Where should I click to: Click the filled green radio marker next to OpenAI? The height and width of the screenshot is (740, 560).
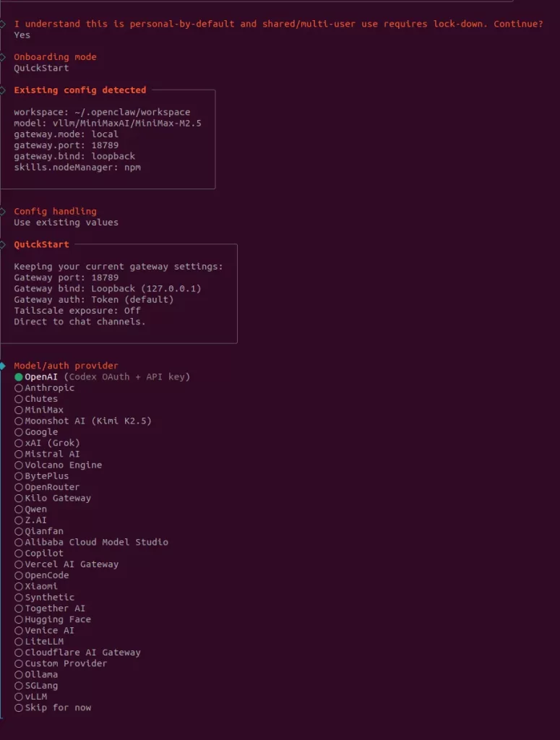click(x=18, y=377)
